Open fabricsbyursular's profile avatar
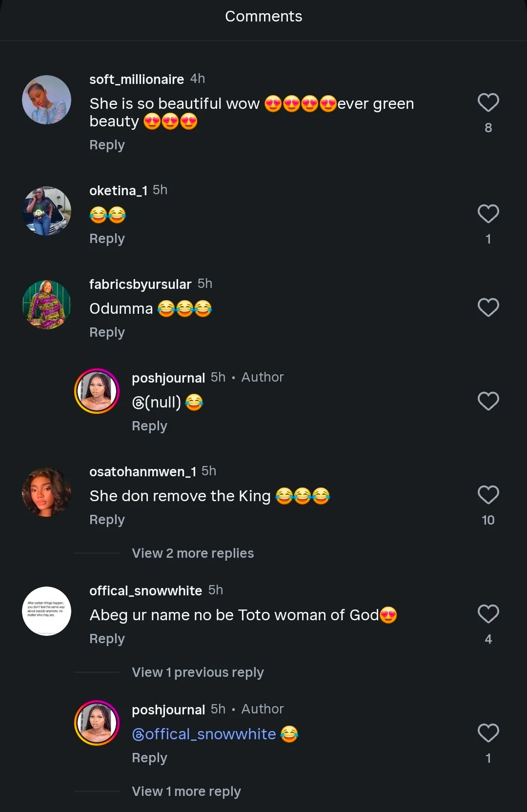 point(47,304)
